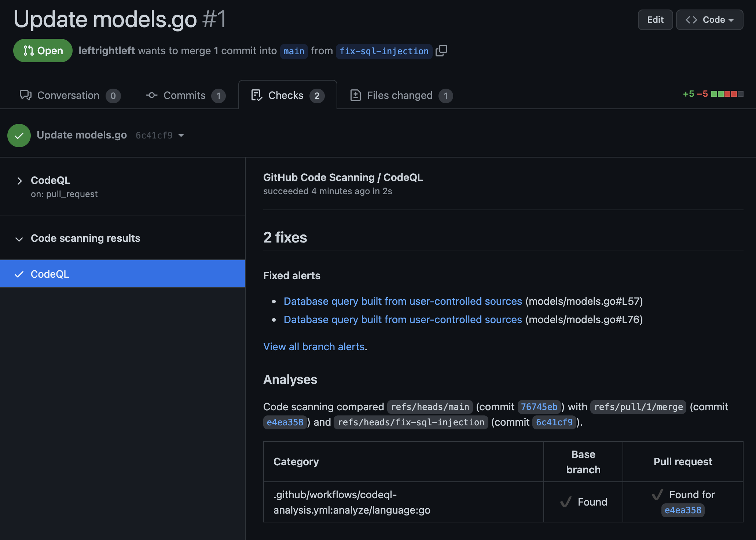The width and height of the screenshot is (756, 540).
Task: Click the Code angle brackets icon
Action: click(x=691, y=20)
